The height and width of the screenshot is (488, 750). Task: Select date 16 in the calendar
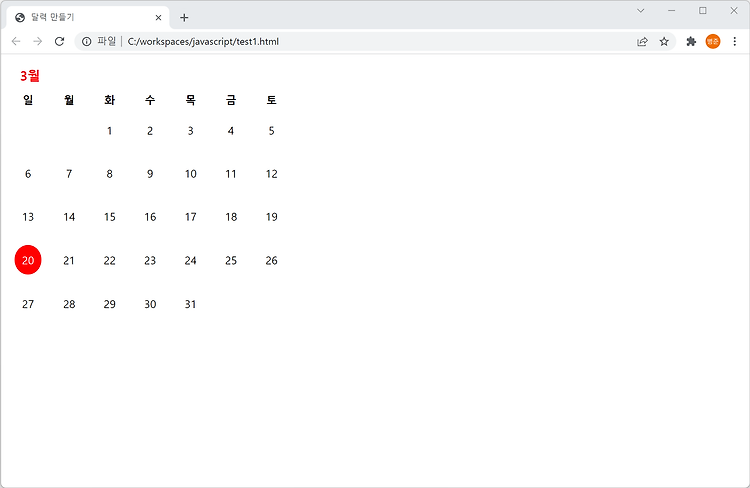click(150, 217)
